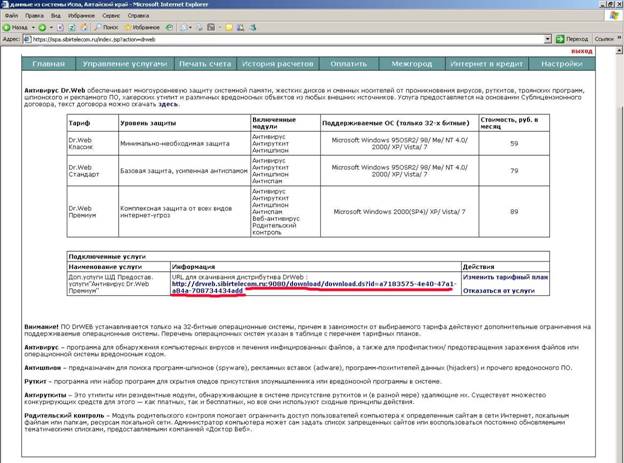The height and width of the screenshot is (463, 624).
Task: Click the Messenger people toolbar icon
Action: [x=240, y=27]
